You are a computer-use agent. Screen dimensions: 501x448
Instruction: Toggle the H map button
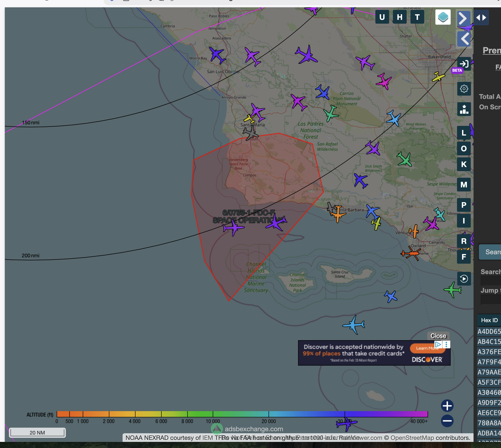coord(400,17)
